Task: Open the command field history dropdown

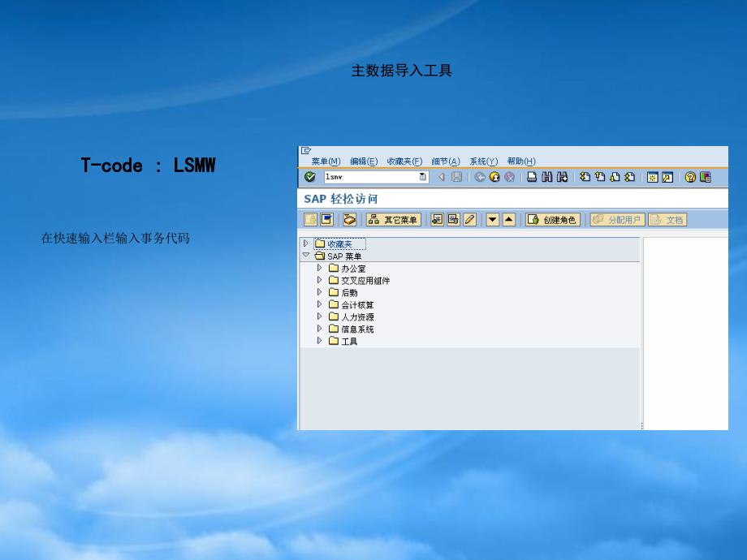Action: [x=422, y=177]
